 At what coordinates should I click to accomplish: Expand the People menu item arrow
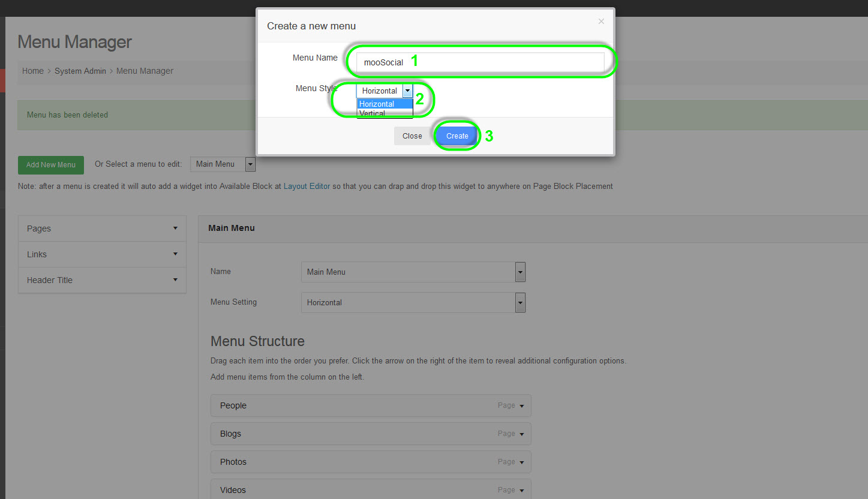coord(521,406)
